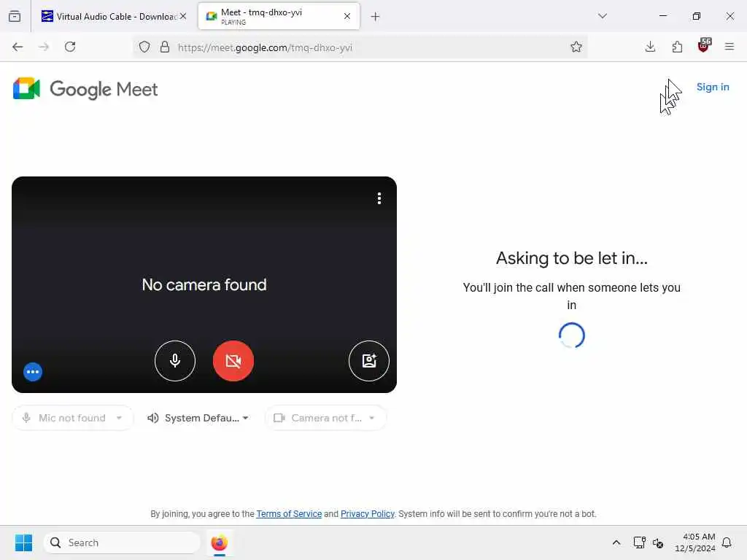Viewport: 747px width, 560px height.
Task: Open the list all tabs chevron
Action: (603, 16)
